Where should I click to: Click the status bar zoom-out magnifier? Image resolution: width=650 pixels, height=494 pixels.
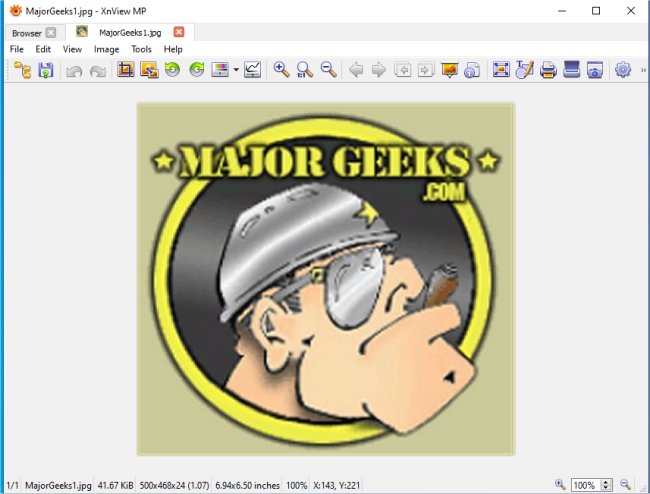coord(625,484)
